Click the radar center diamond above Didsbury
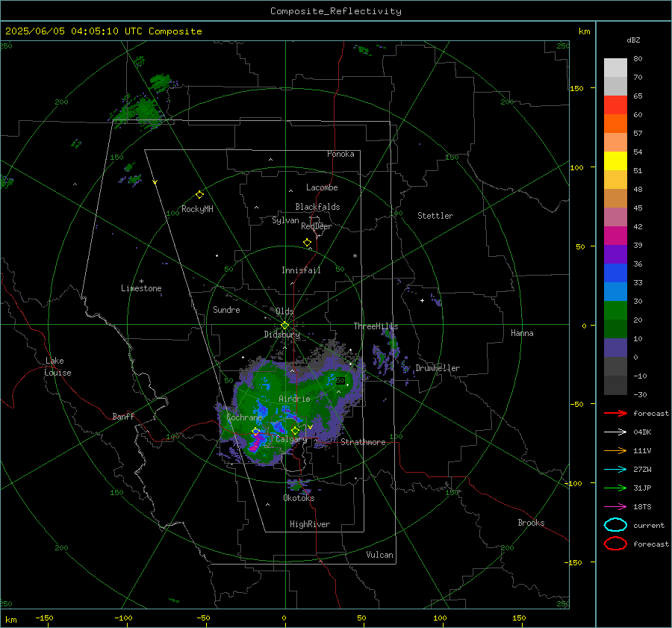The height and width of the screenshot is (628, 672). click(284, 326)
